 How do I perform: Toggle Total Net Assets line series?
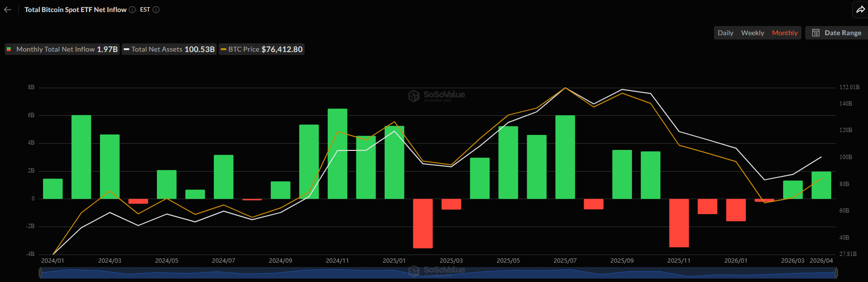coord(169,49)
